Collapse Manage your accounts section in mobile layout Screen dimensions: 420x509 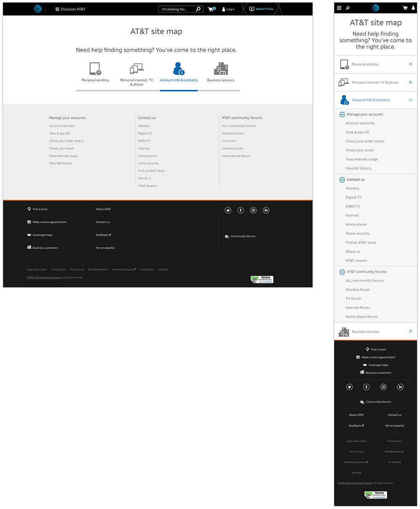342,114
